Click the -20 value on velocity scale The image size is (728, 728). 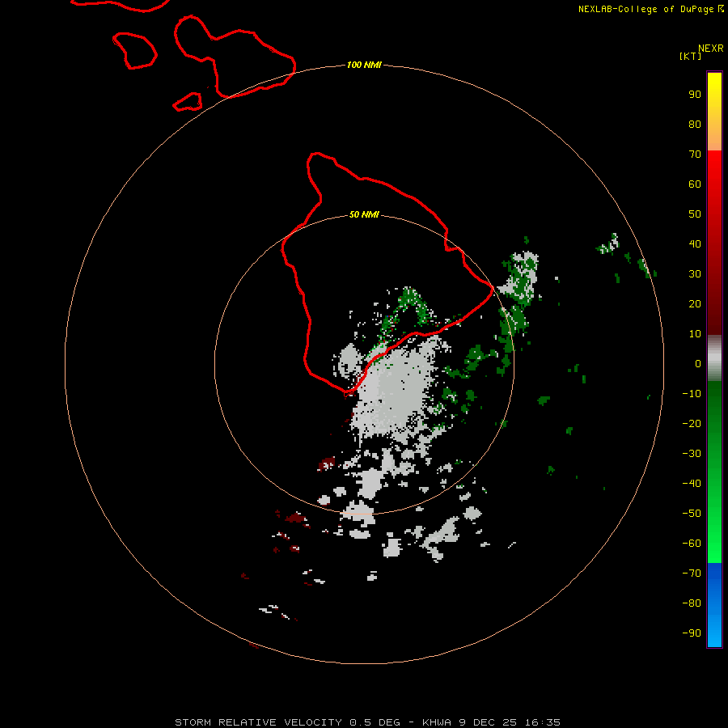point(692,424)
